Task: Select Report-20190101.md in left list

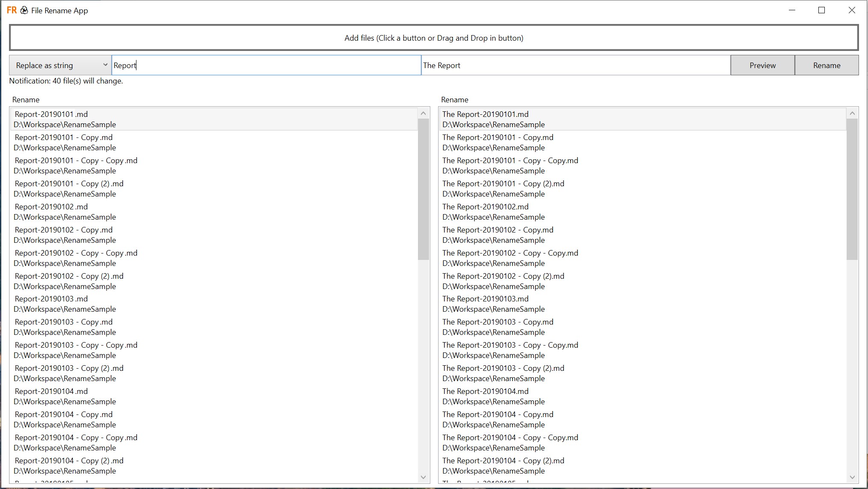Action: (51, 115)
